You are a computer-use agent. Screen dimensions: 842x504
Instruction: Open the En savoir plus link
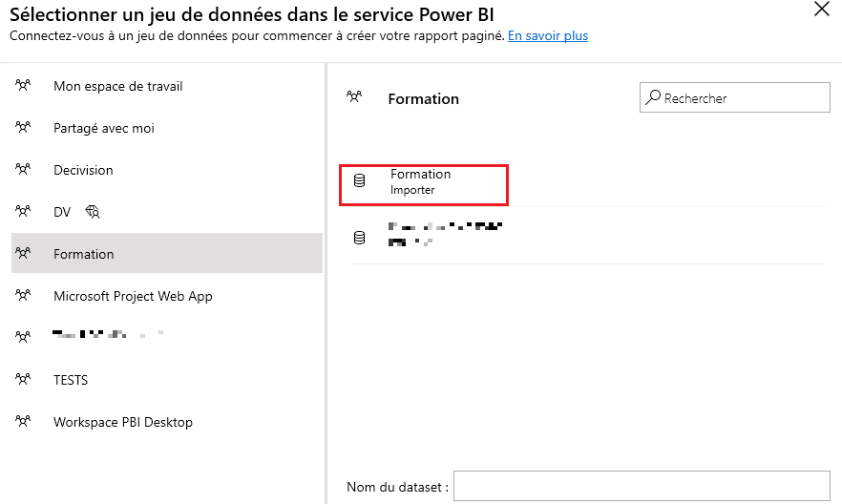547,36
